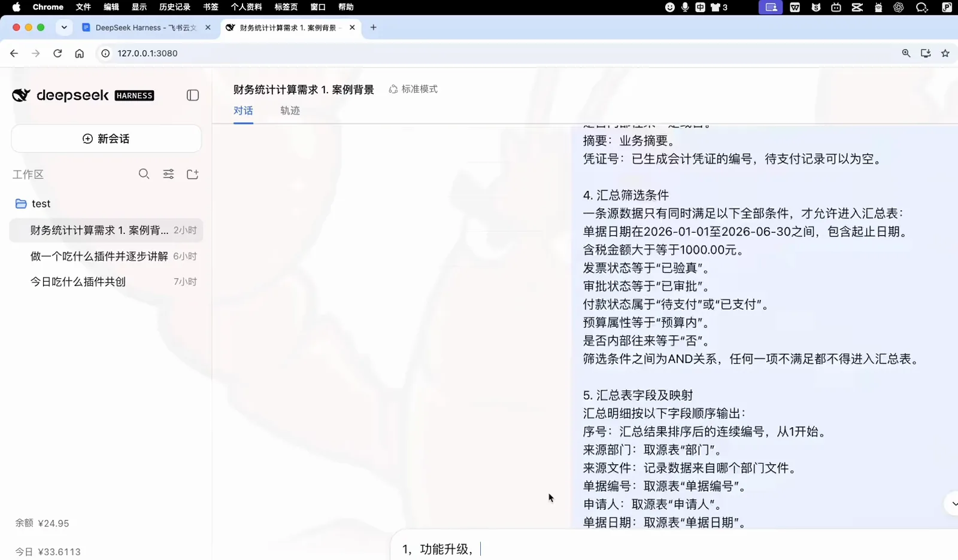Open the Chrome application menu
958x560 pixels.
(48, 7)
